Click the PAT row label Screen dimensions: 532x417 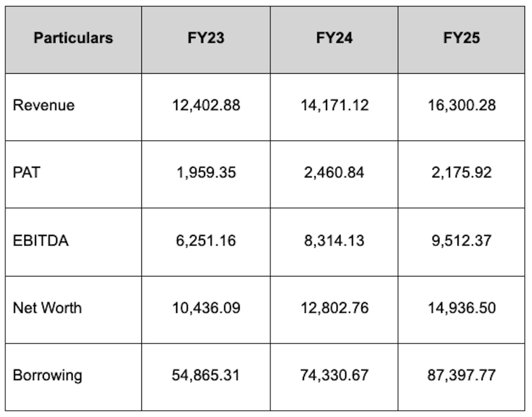[27, 173]
